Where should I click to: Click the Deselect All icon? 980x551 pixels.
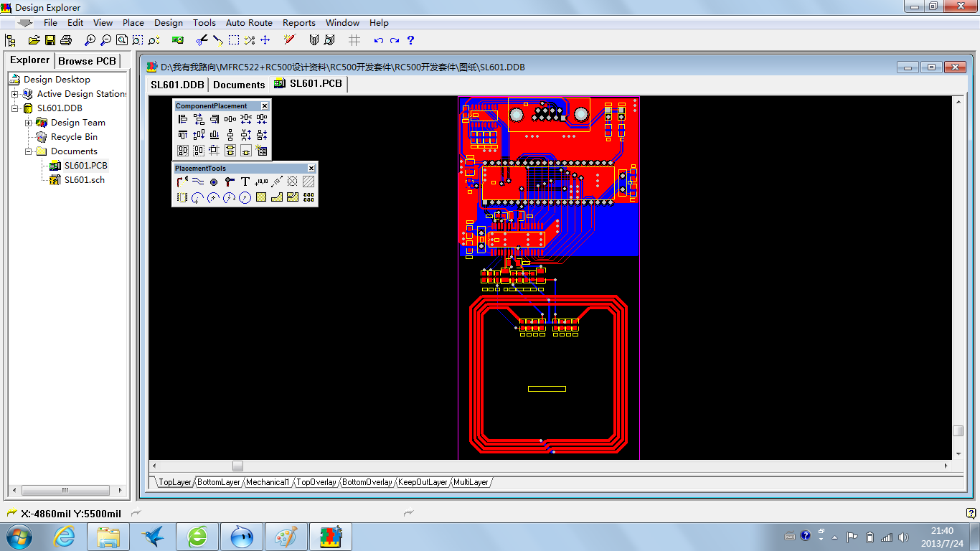[250, 40]
